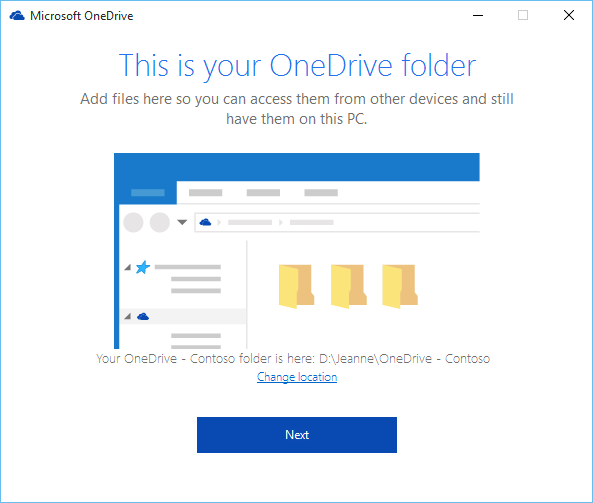593x503 pixels.
Task: Click the OneDrive cloud icon in title bar
Action: 17,16
